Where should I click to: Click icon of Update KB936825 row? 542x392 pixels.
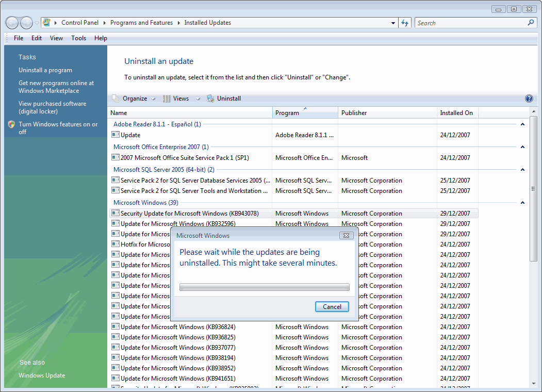point(116,337)
